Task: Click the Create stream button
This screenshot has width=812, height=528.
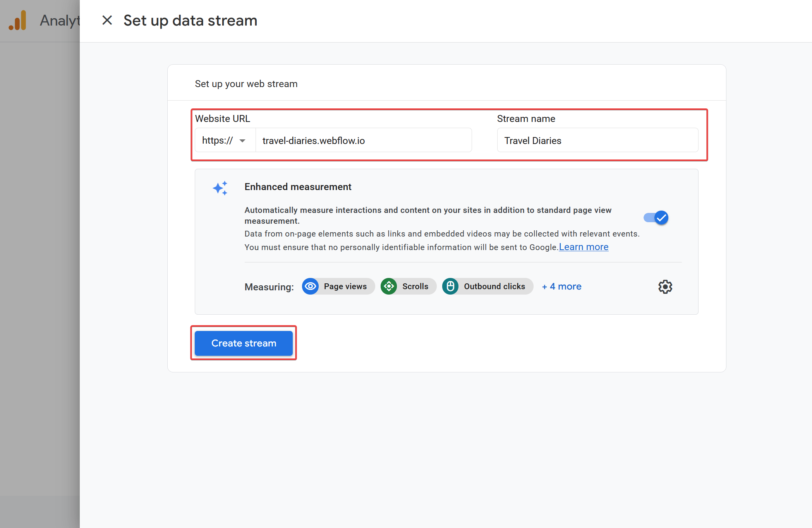Action: pos(244,343)
